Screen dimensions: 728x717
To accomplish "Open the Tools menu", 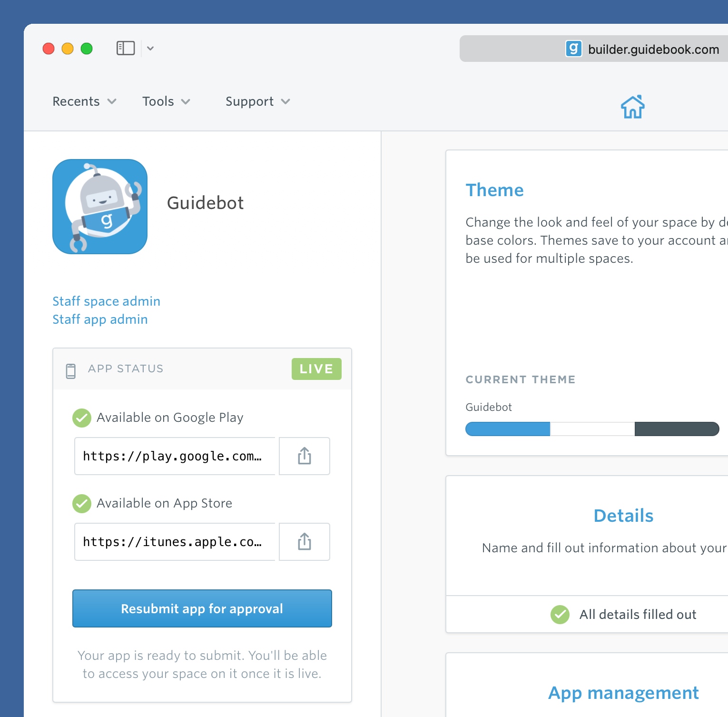I will point(166,101).
